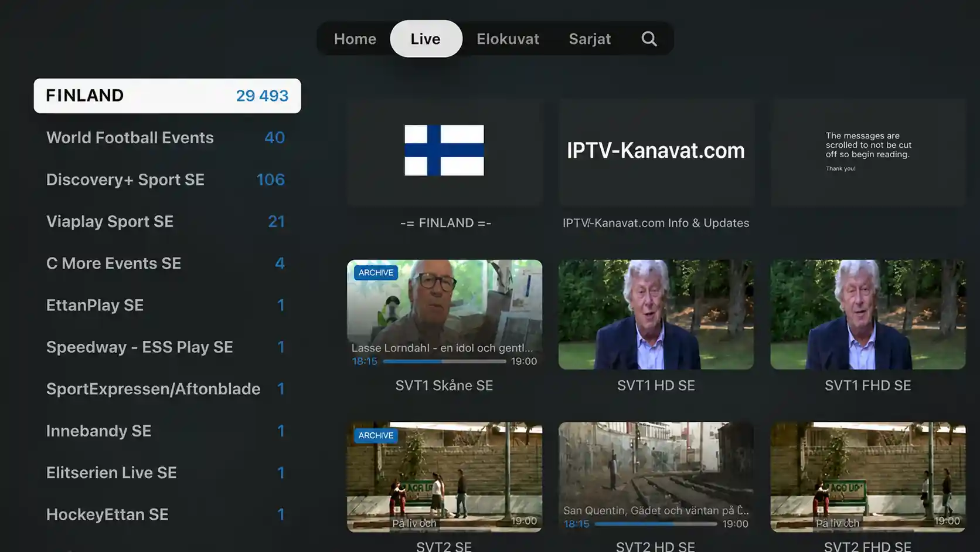The height and width of the screenshot is (552, 980).
Task: Click Lasse Lorndahl programme progress bar
Action: pos(444,361)
